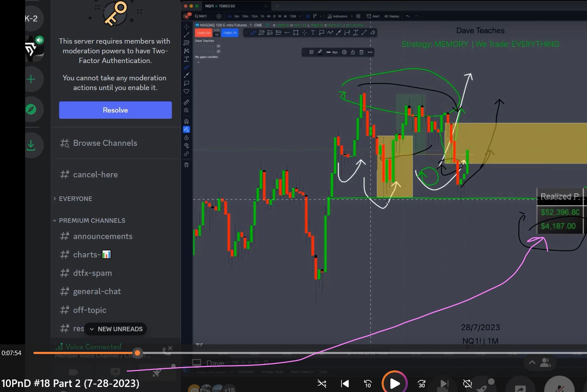The image size is (587, 392).
Task: Open line color picker pencil swatch
Action: [x=320, y=52]
